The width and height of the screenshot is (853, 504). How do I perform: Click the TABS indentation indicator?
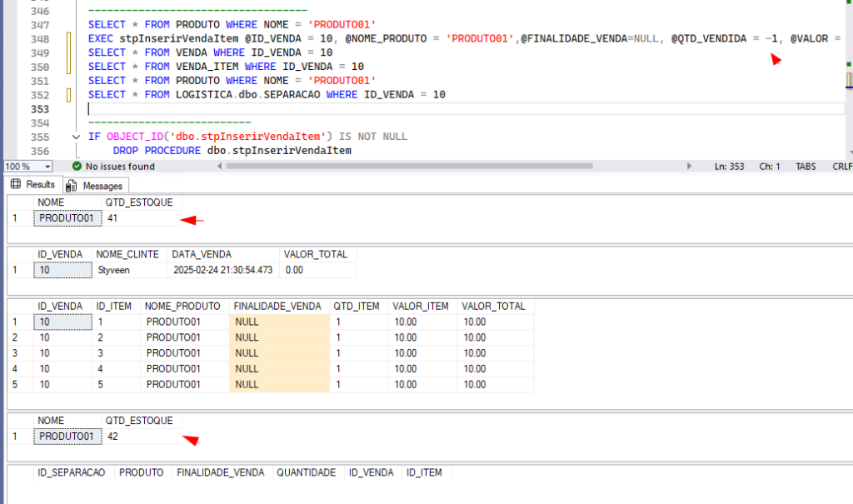(x=806, y=166)
